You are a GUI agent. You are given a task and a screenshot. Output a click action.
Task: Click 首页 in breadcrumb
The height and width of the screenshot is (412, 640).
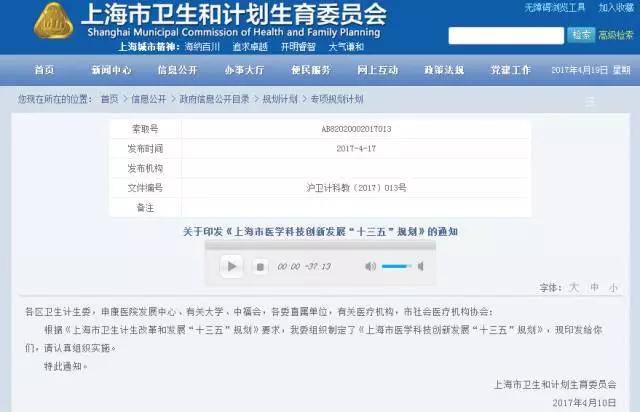point(109,99)
